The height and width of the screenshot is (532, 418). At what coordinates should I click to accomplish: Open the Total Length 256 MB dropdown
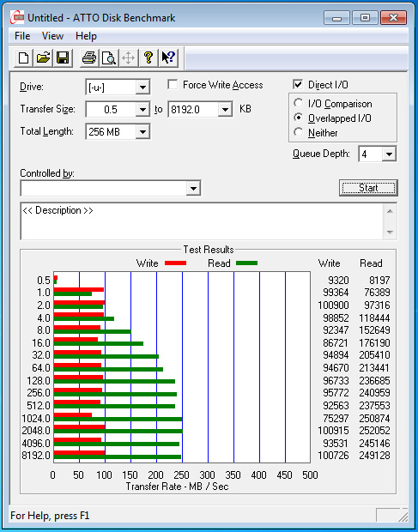tap(142, 131)
